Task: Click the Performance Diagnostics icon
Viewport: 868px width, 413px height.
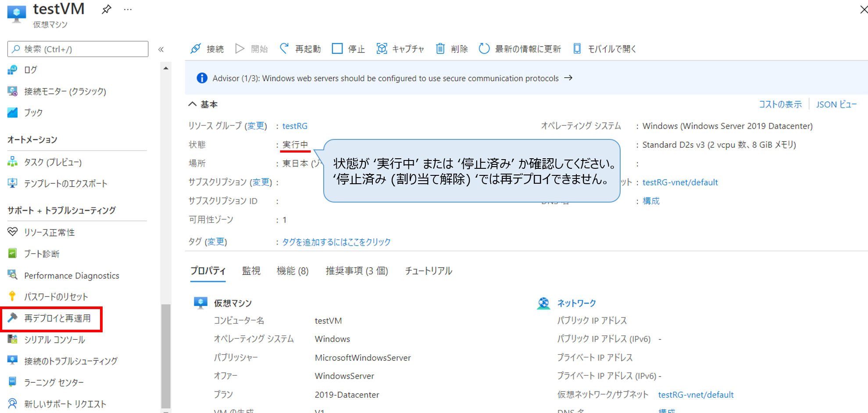Action: coord(13,275)
